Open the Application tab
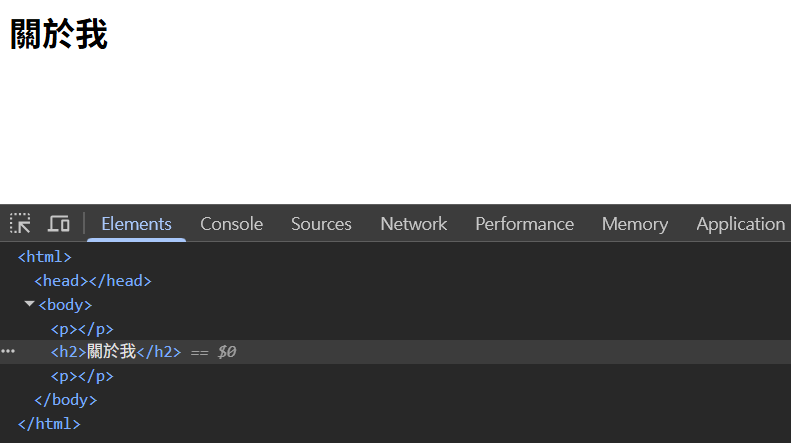 coord(741,224)
